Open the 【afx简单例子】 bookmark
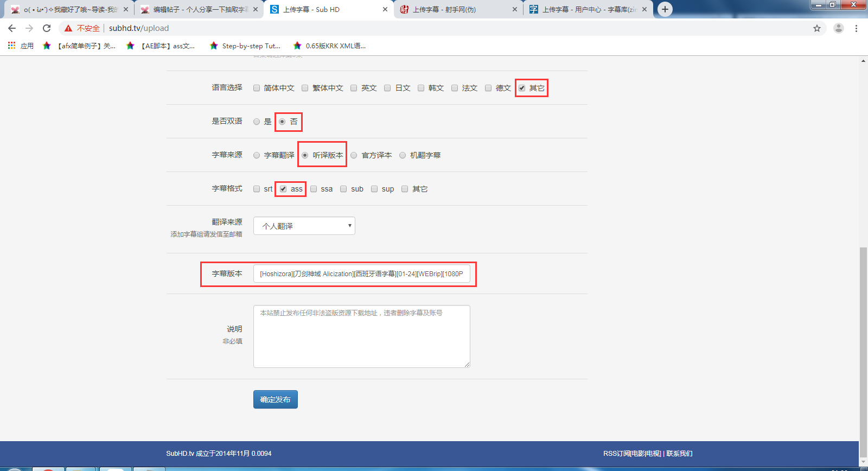Screen dimensions: 868x471 (x=79, y=46)
